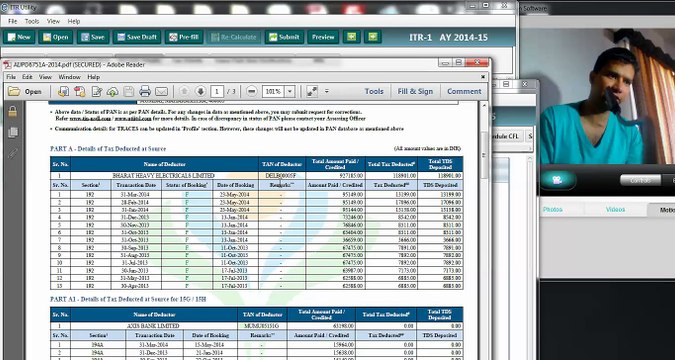The image size is (675, 360).
Task: Click the Submit button in ITR Utility
Action: pyautogui.click(x=284, y=37)
